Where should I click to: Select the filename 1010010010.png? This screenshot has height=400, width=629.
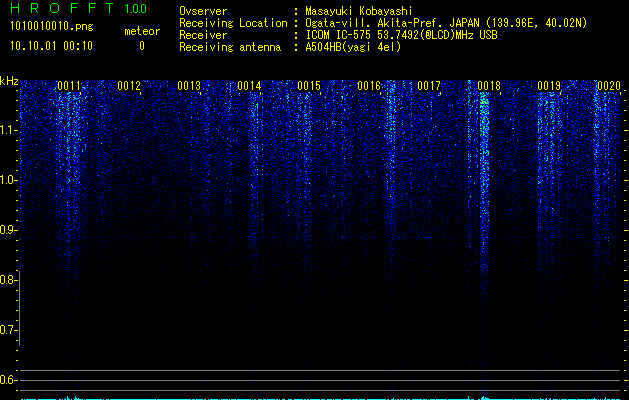point(52,26)
